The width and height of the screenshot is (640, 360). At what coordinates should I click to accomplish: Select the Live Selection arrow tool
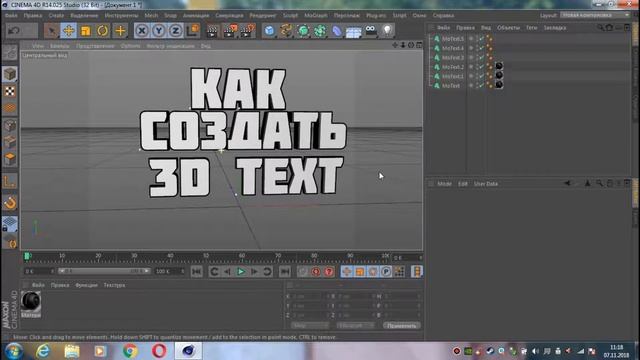[x=51, y=31]
